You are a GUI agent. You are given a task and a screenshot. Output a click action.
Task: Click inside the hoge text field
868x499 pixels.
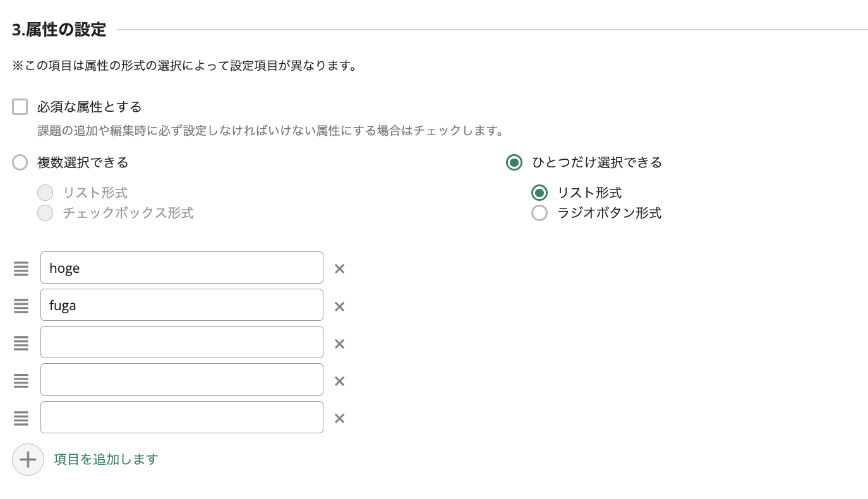[x=181, y=268]
